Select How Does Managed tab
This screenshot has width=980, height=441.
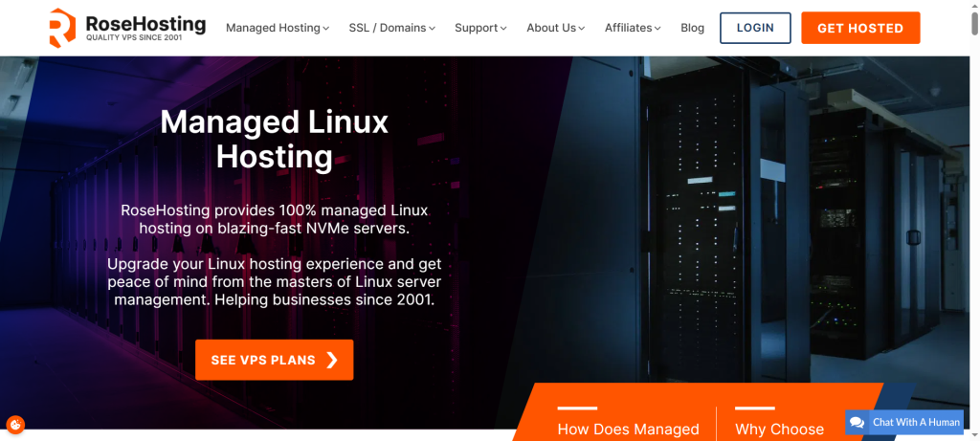[628, 430]
